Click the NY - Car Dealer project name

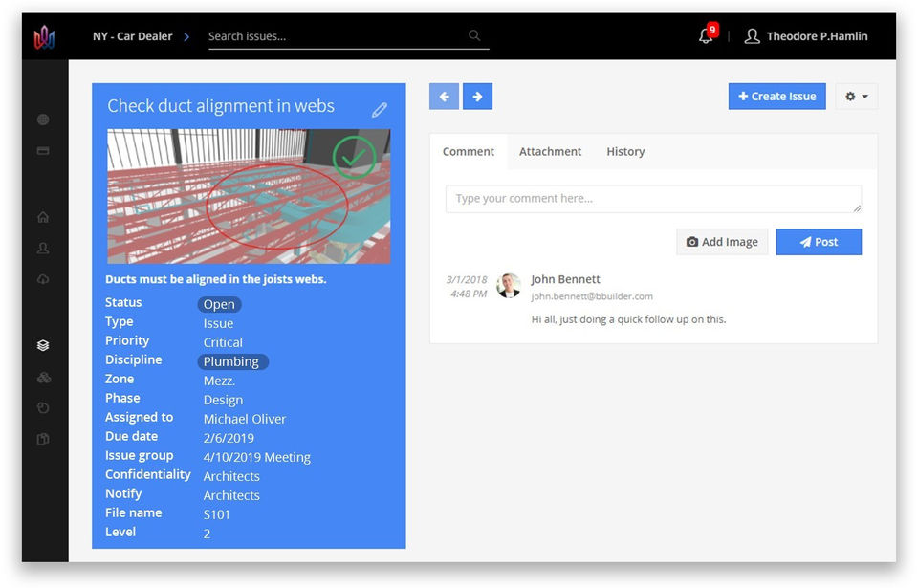coord(132,36)
